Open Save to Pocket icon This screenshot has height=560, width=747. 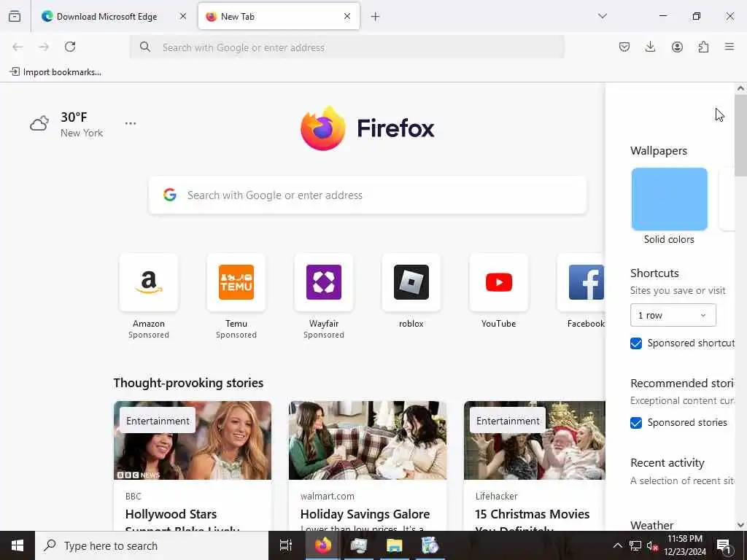click(624, 47)
